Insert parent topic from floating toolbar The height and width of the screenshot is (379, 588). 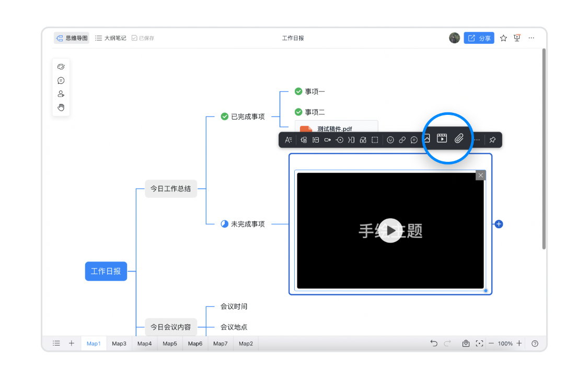[328, 140]
